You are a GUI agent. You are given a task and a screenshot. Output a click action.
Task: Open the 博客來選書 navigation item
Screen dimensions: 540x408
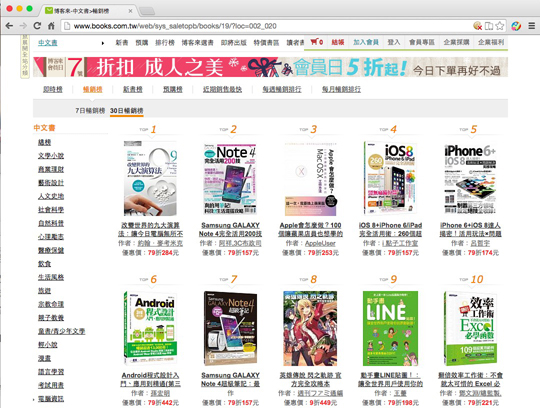click(x=198, y=43)
